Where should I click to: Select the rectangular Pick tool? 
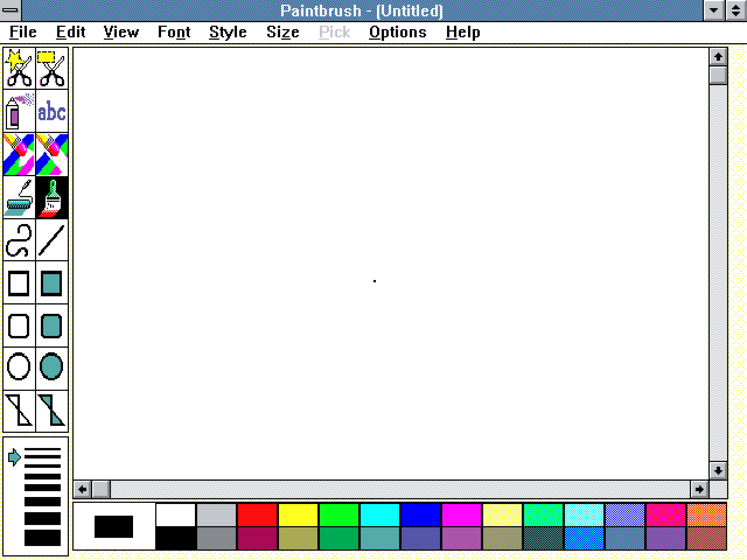pos(51,68)
